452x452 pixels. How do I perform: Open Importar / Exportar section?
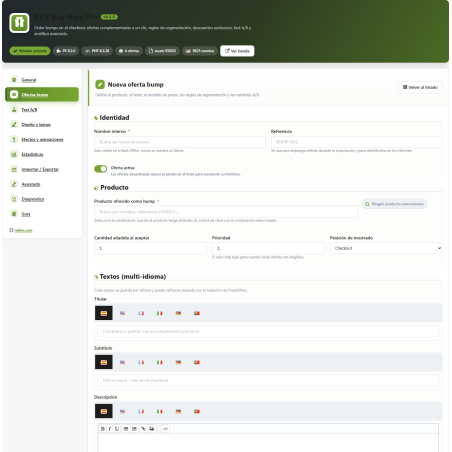42,169
